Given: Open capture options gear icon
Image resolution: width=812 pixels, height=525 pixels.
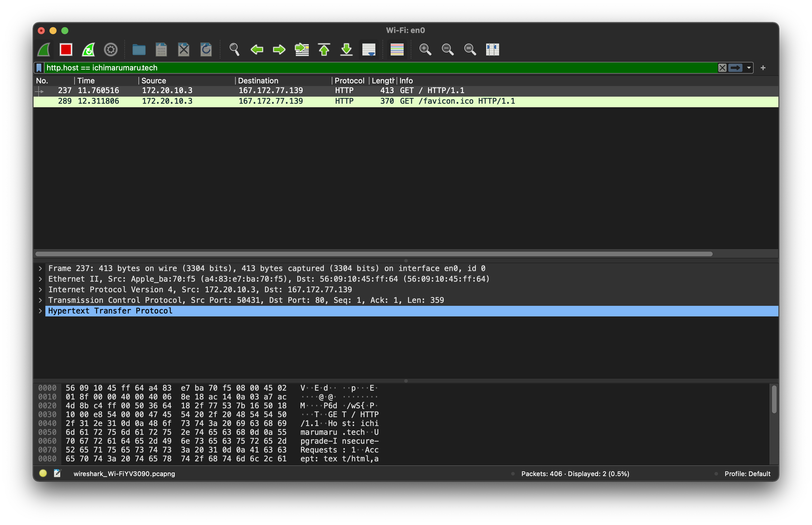Looking at the screenshot, I should (x=111, y=50).
